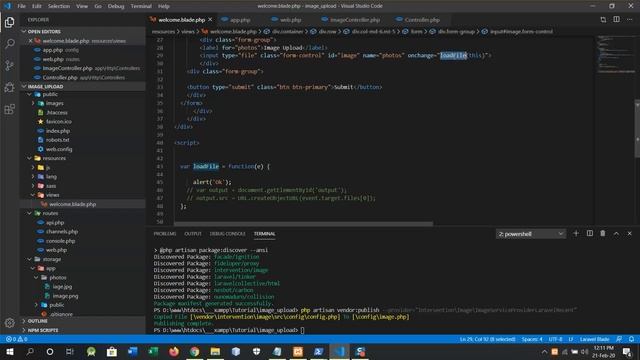The width and height of the screenshot is (640, 360).
Task: Open the Debug menu
Action: point(116,6)
